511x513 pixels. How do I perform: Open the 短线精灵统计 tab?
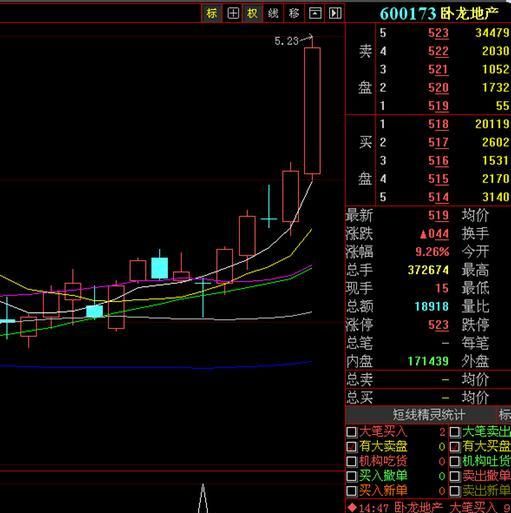pos(428,415)
